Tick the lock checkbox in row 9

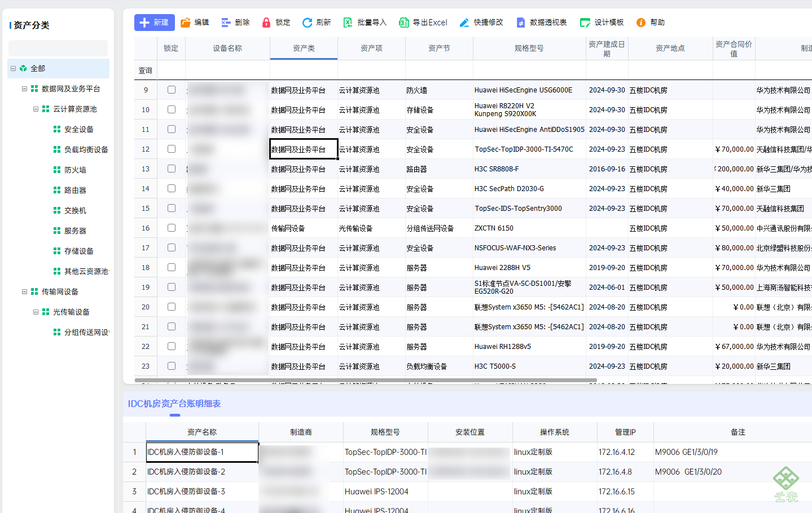[172, 90]
